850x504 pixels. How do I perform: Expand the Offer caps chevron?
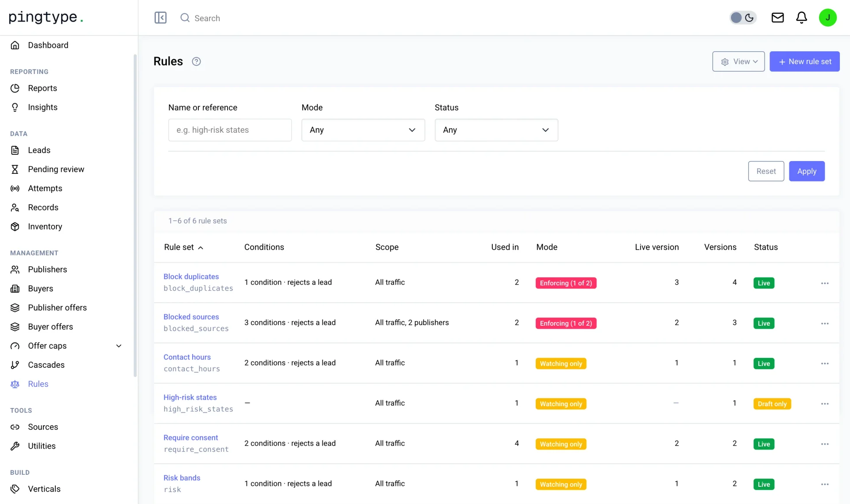[x=119, y=346]
